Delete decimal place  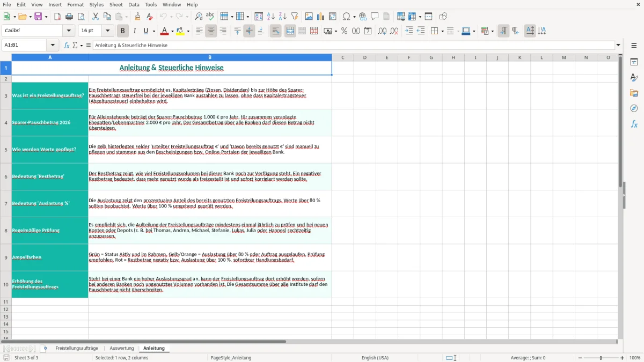pos(394,31)
